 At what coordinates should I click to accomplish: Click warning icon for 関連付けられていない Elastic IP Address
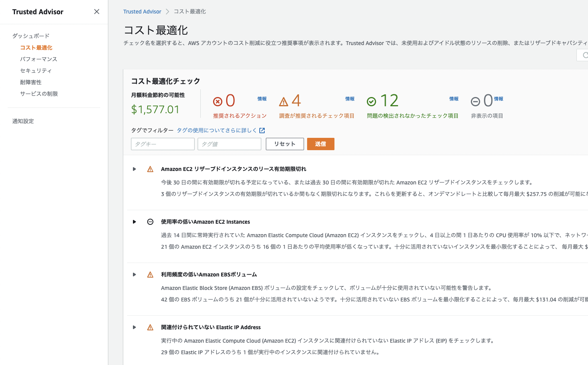pyautogui.click(x=150, y=327)
